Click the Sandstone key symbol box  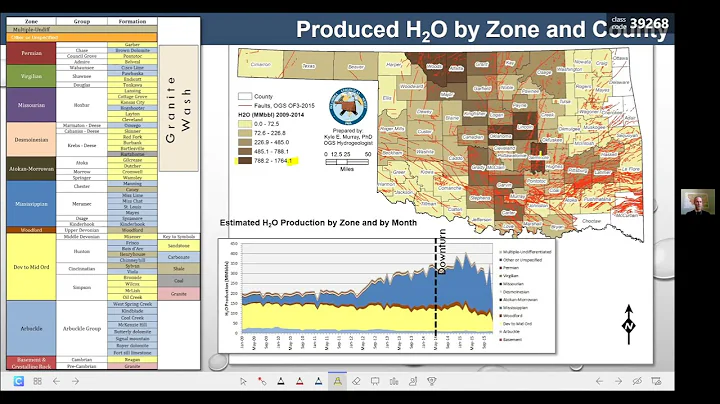[x=179, y=246]
